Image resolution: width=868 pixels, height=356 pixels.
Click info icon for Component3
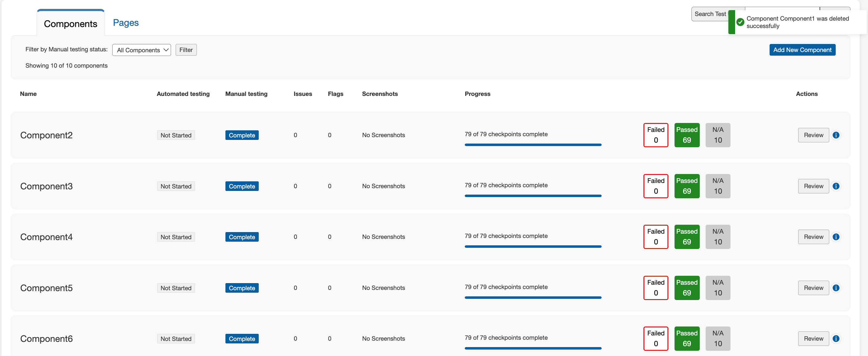pyautogui.click(x=836, y=186)
